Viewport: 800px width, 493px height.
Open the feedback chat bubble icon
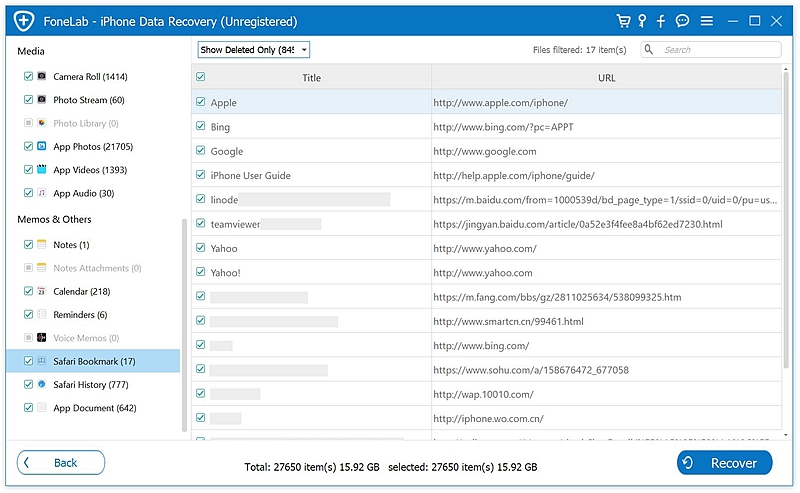pyautogui.click(x=682, y=21)
